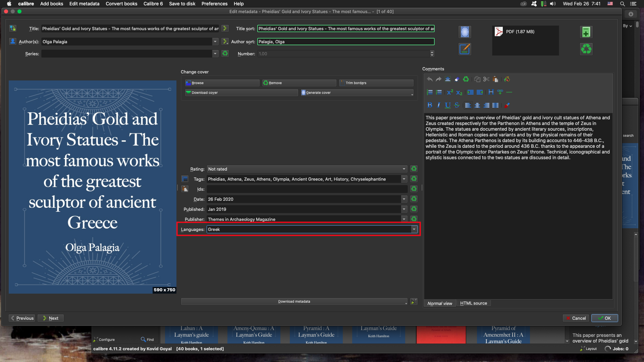Pick text foreground color with paintbrush icon

(507, 105)
